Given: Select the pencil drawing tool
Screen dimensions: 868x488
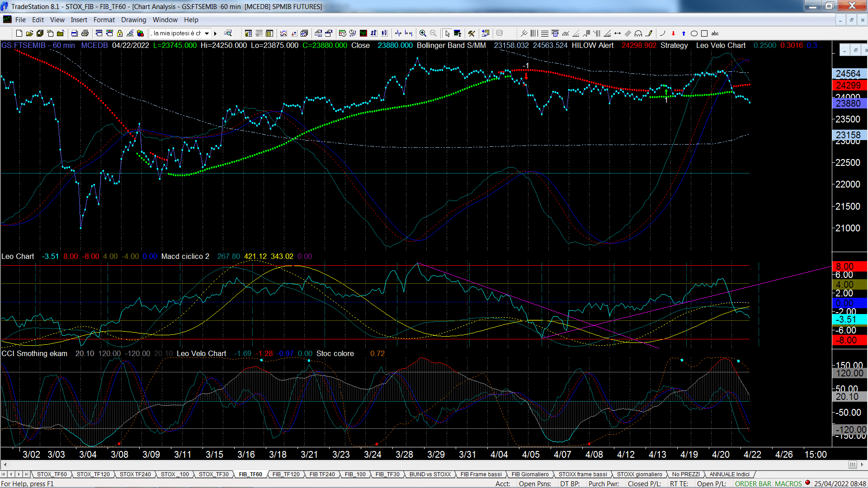Looking at the screenshot, I should click(x=649, y=33).
